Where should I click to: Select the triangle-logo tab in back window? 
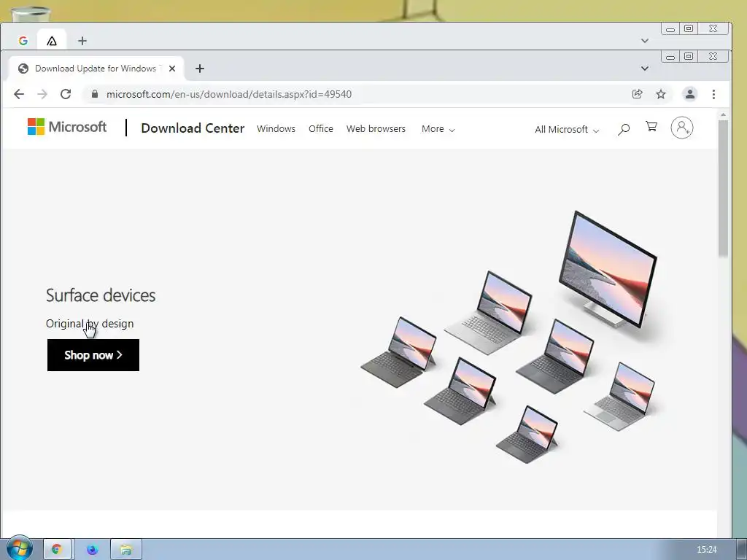click(52, 41)
